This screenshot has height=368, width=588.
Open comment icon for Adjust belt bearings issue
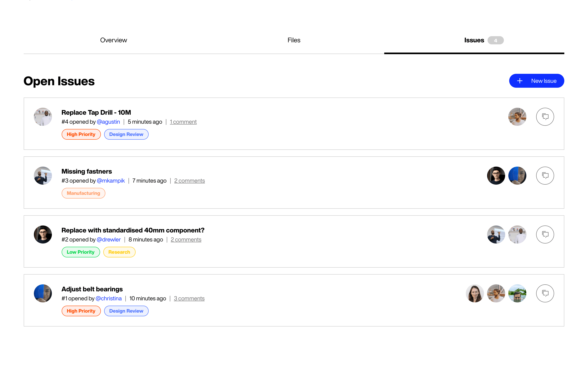545,294
